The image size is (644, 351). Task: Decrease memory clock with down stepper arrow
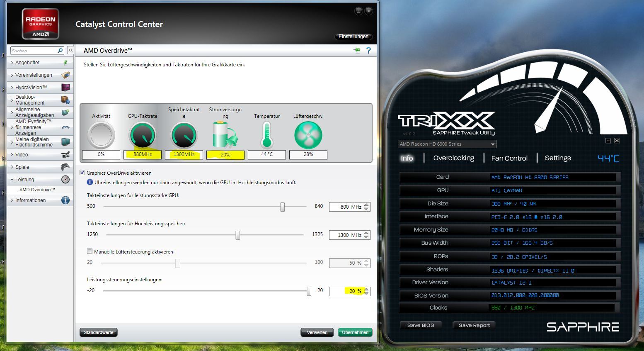(x=366, y=237)
